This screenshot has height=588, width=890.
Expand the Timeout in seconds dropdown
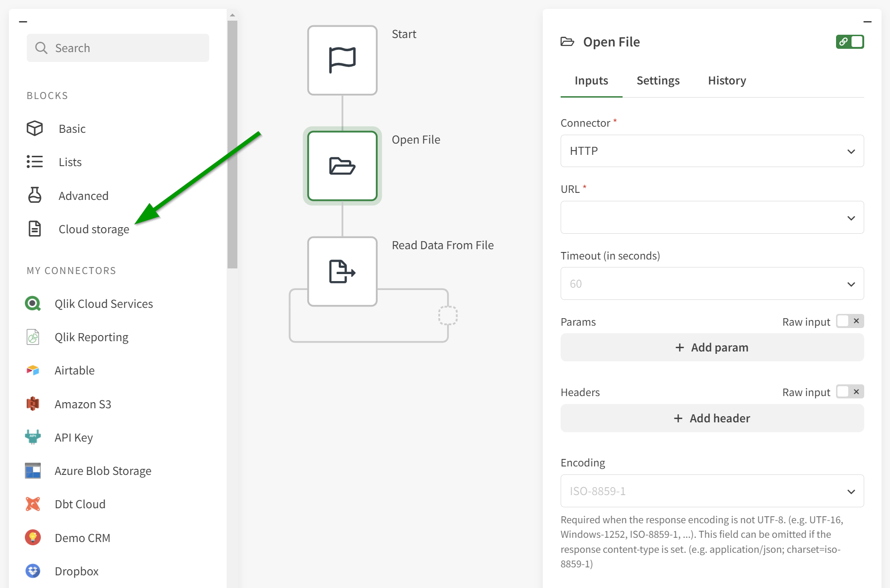point(712,284)
